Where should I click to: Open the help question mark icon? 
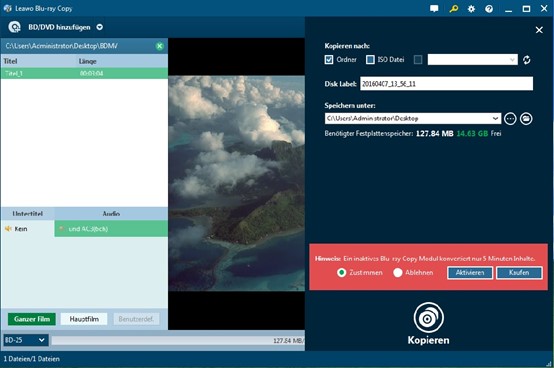[489, 8]
